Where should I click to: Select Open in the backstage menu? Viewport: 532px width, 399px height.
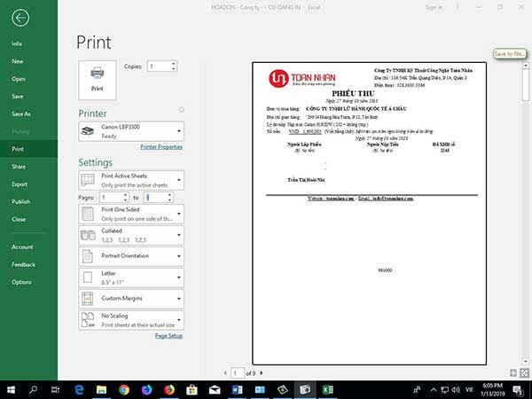pos(19,79)
